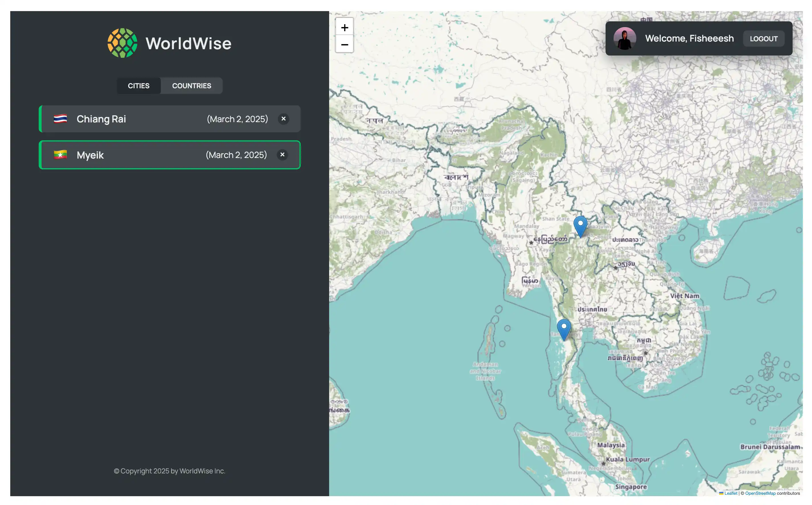
Task: Click the user avatar photo
Action: tap(625, 39)
